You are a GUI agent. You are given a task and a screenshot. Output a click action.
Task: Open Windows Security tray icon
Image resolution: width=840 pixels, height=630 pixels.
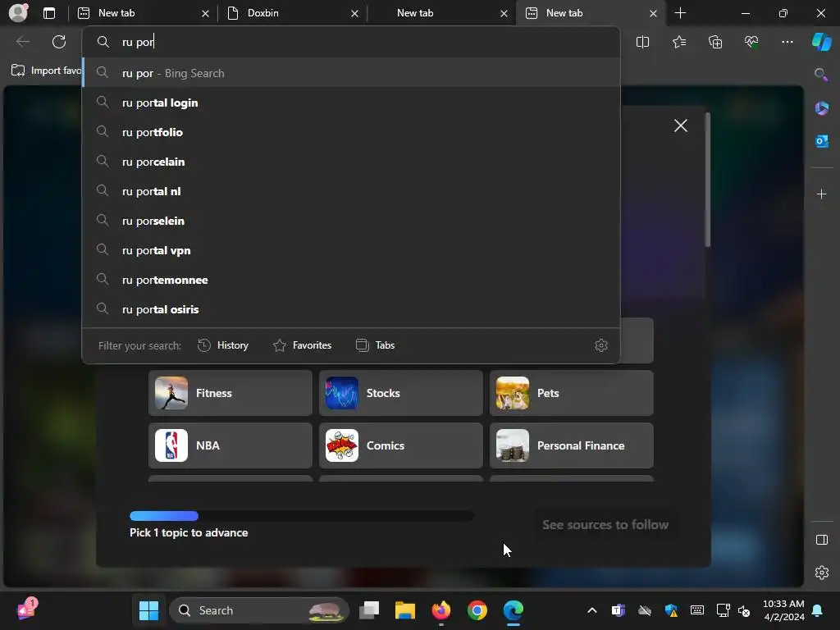[x=671, y=610]
